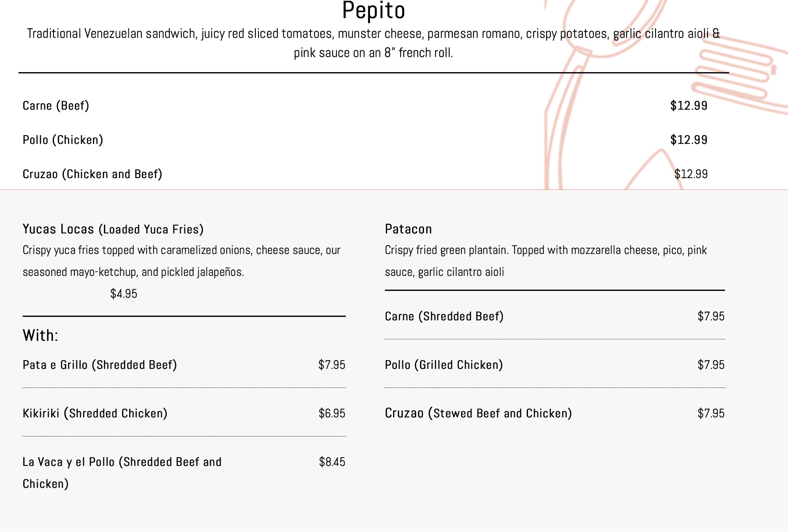Click the price beside Pollo (Chicken)
Image resolution: width=788 pixels, height=532 pixels.
689,140
